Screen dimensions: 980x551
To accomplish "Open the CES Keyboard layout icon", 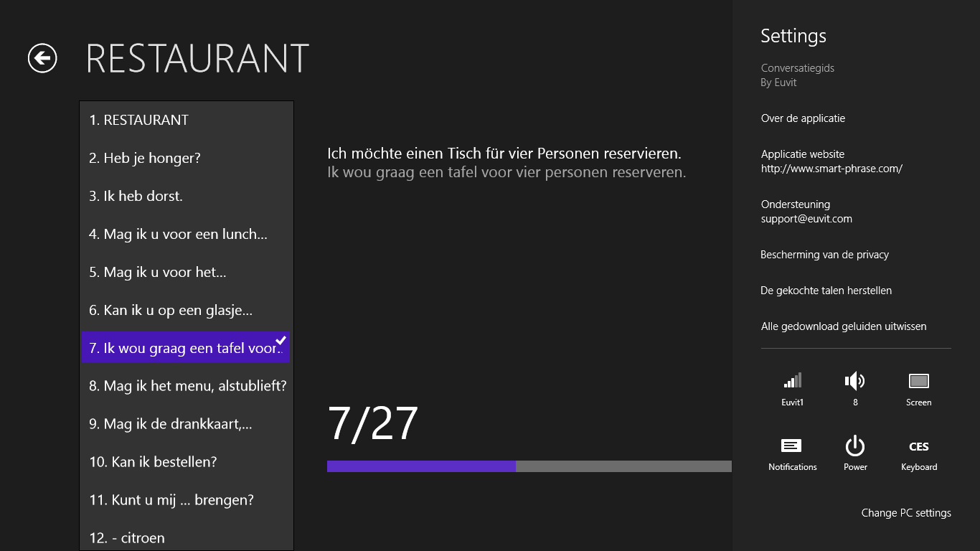I will tap(919, 446).
